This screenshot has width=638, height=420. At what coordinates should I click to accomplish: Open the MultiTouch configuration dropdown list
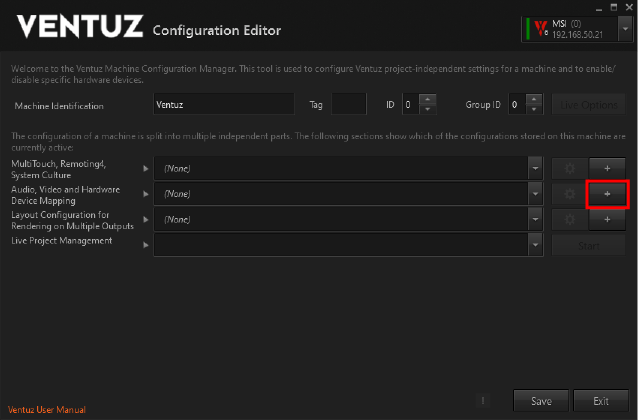(x=535, y=168)
